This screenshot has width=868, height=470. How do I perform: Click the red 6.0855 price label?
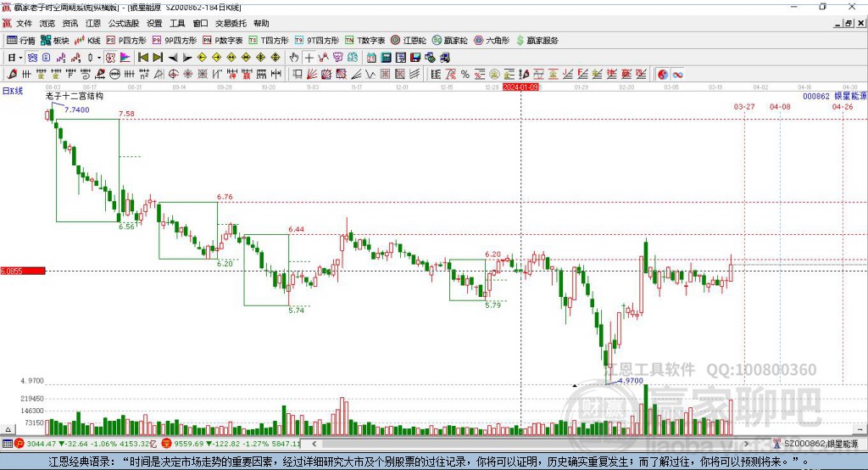(x=23, y=271)
